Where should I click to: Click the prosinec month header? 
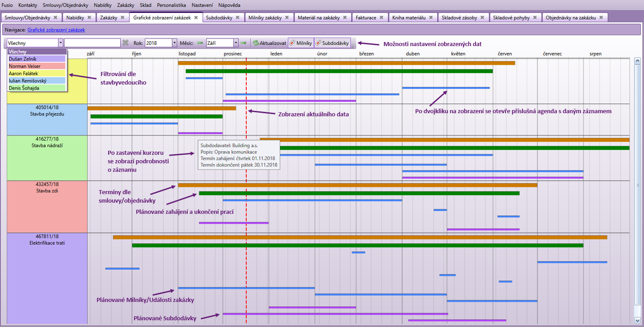point(233,54)
